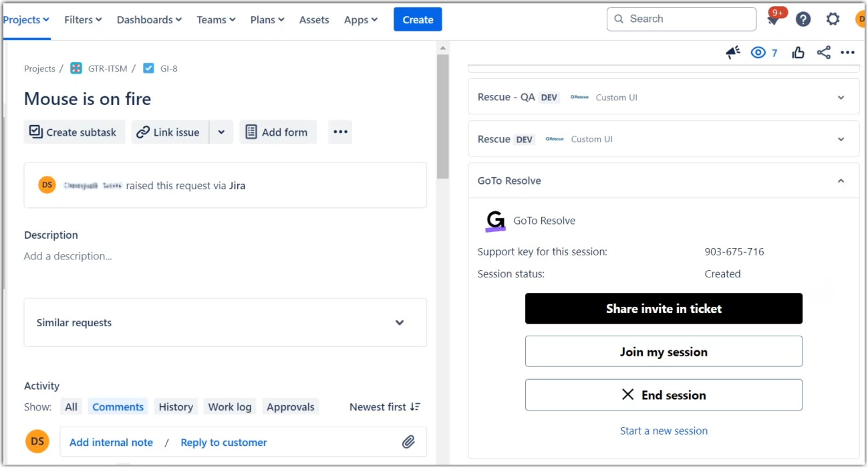Open the Link issue dropdown arrow
Viewport: 868px width, 468px height.
(x=221, y=132)
